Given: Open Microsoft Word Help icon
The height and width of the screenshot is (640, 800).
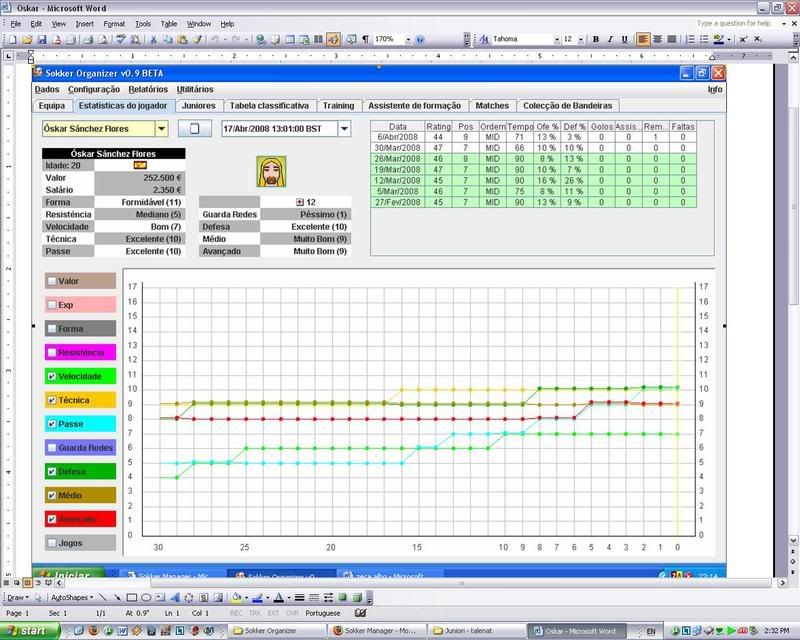Looking at the screenshot, I should click(x=420, y=39).
